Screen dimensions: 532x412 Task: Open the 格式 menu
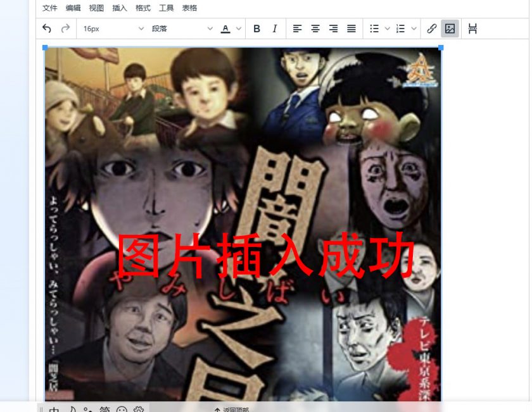[x=143, y=8]
